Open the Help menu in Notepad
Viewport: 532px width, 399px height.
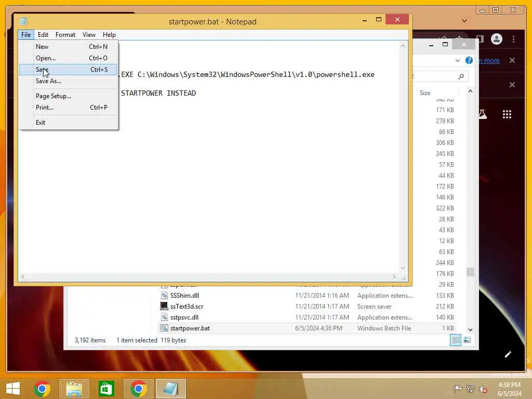(x=109, y=35)
